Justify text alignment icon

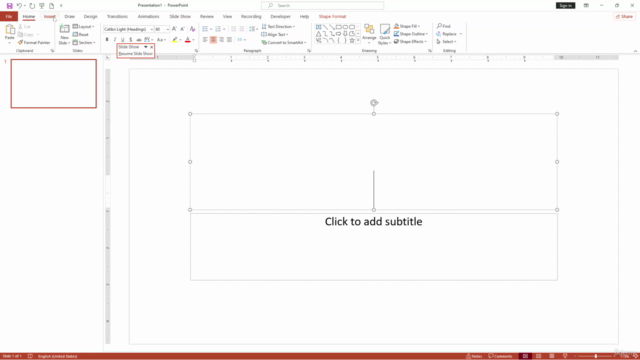229,40
